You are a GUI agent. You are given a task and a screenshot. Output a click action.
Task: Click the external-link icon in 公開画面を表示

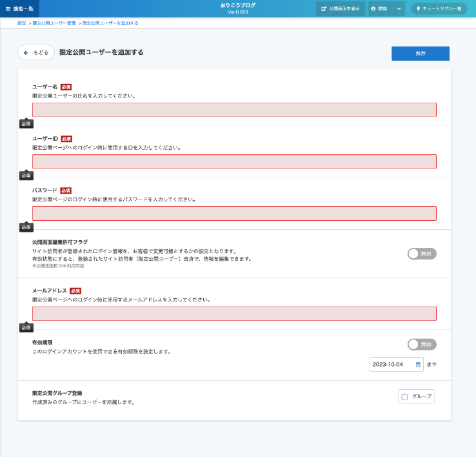pyautogui.click(x=324, y=9)
